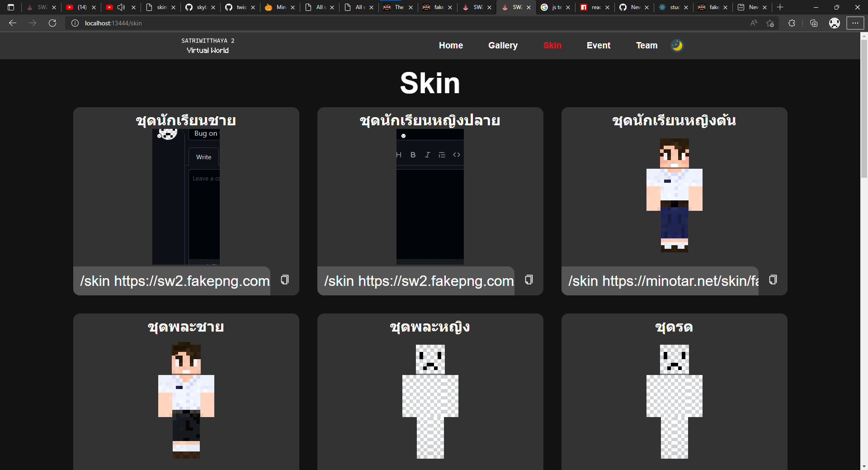Open the Settings and more menu
The image size is (868, 470).
click(855, 23)
